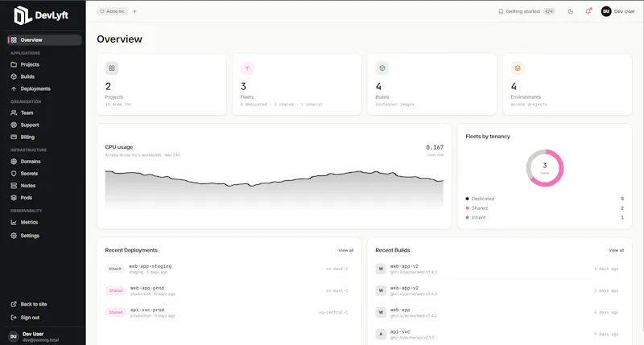
Task: Open the Overview grid icon in sidebar
Action: [14, 39]
